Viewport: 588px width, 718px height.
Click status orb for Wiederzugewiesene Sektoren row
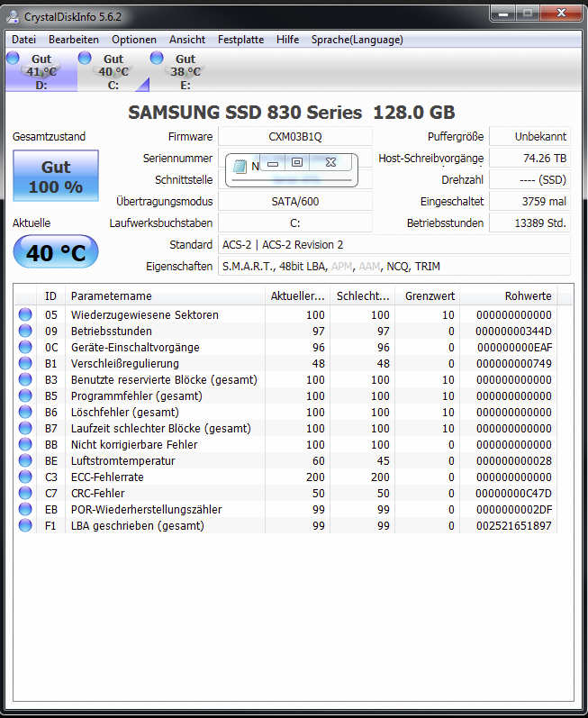click(x=25, y=314)
